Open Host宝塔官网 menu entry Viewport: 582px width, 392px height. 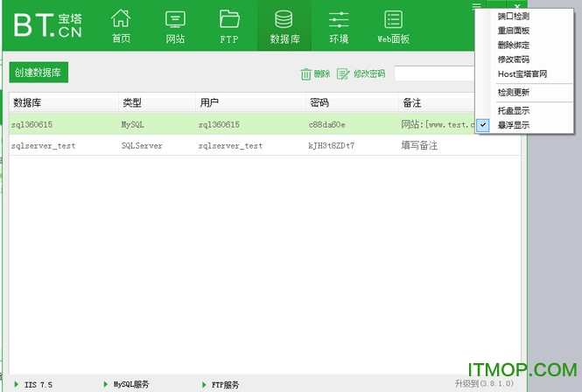pyautogui.click(x=522, y=73)
